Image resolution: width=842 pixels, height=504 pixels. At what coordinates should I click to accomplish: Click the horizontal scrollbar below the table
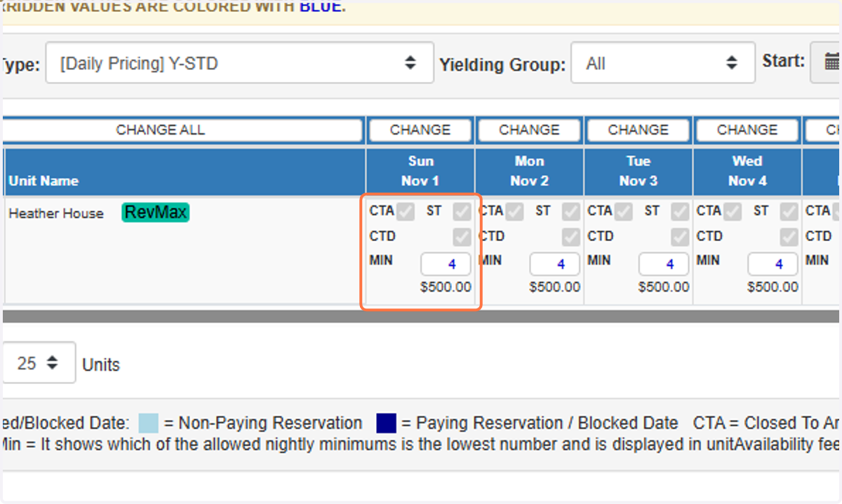(x=421, y=316)
